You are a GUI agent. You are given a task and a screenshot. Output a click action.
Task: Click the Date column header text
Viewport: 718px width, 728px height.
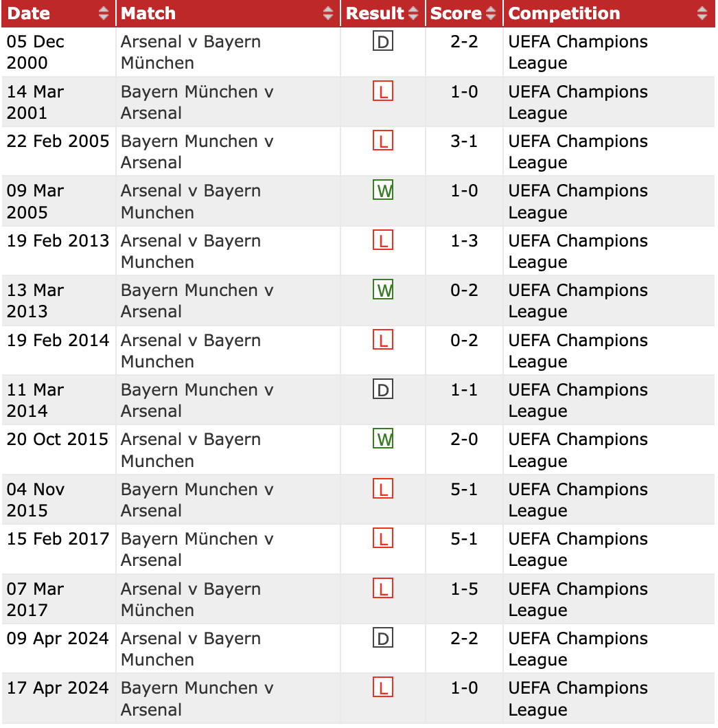point(29,13)
